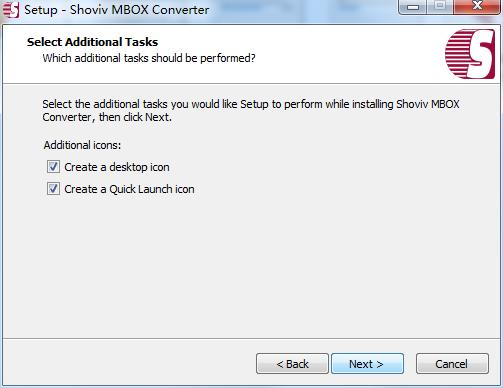Click the instruction paragraph mentioning Setup
The width and height of the screenshot is (503, 388).
(x=251, y=111)
